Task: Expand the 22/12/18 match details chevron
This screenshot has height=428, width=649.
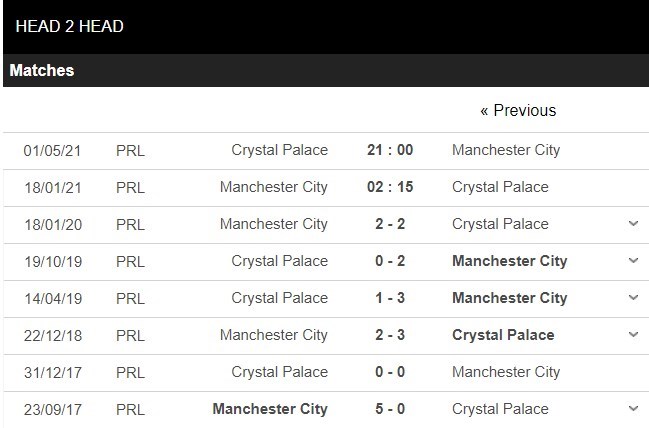Action: [633, 334]
